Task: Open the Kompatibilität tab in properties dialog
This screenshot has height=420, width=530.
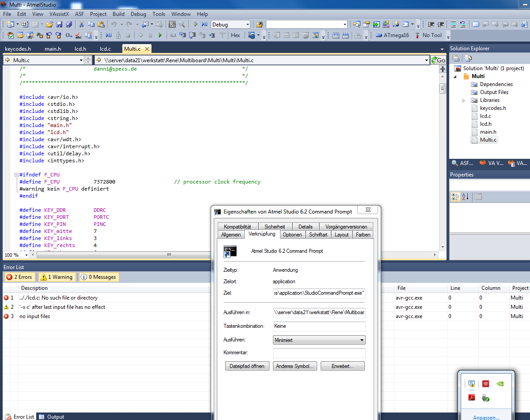Action: [237, 226]
